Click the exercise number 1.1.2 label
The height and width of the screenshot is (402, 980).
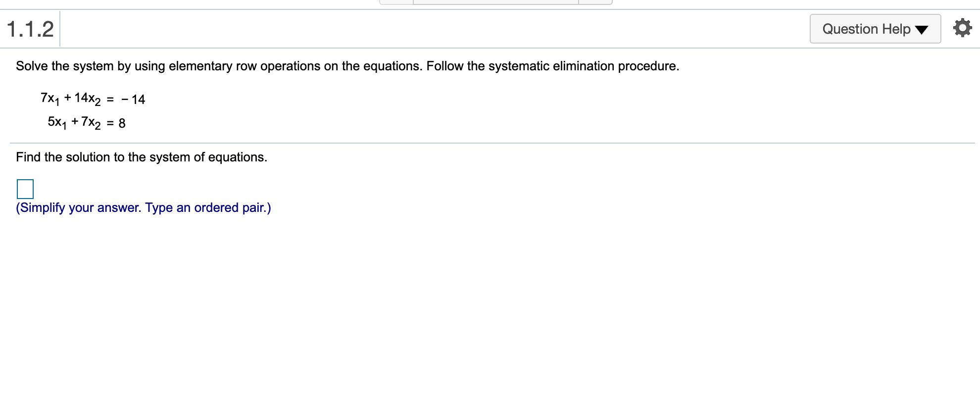(30, 29)
